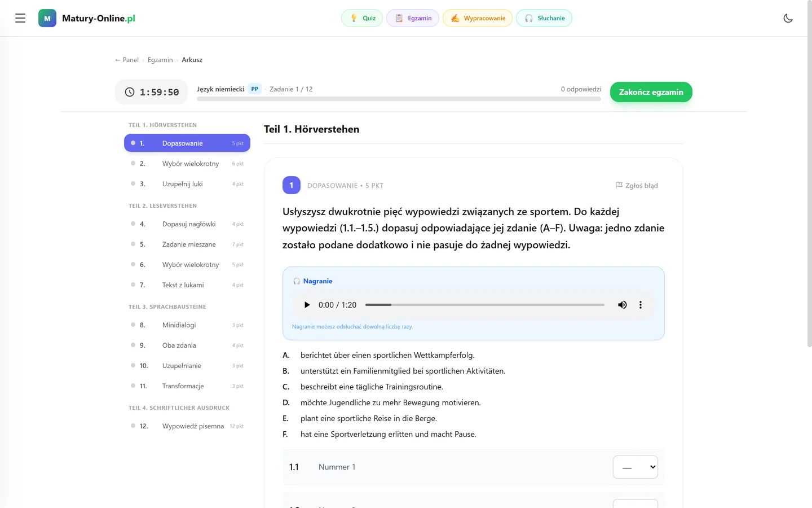Go to Wypracowanie section

[x=478, y=18]
